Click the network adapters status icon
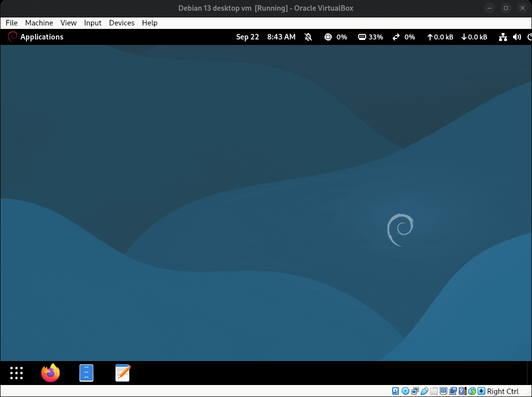The width and height of the screenshot is (532, 397). coord(415,391)
